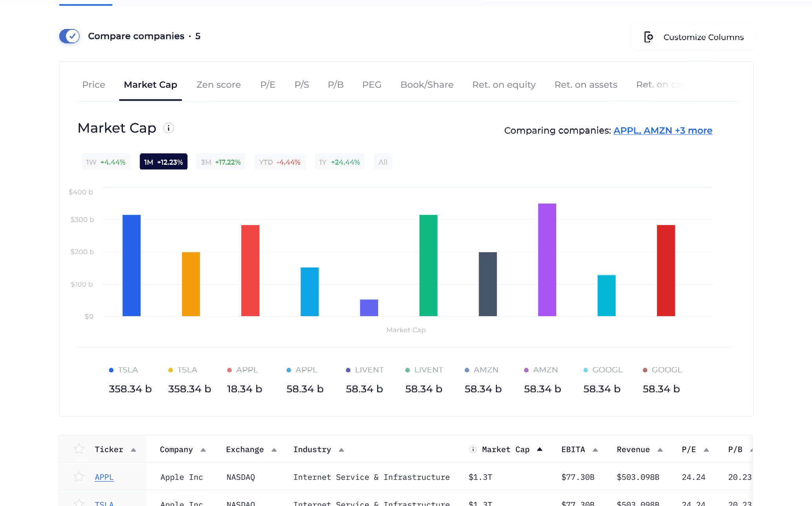Sort by Revenue column arrow
This screenshot has height=506, width=812.
pyautogui.click(x=660, y=450)
